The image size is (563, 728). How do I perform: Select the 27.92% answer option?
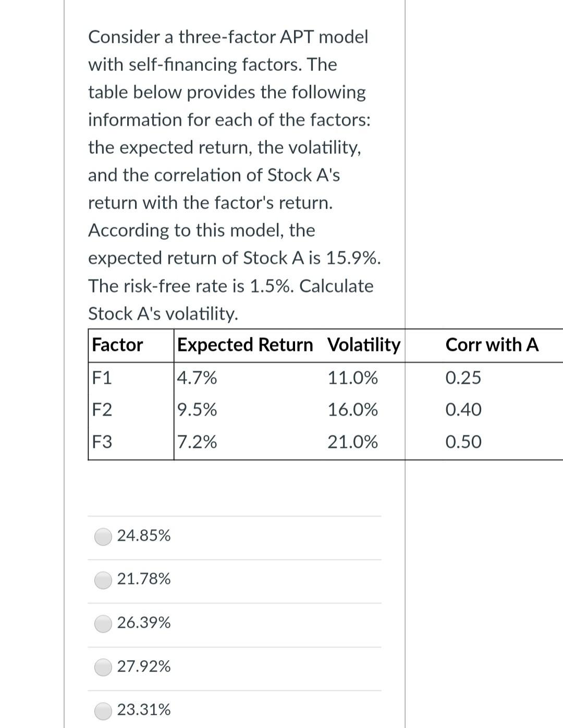(x=102, y=666)
